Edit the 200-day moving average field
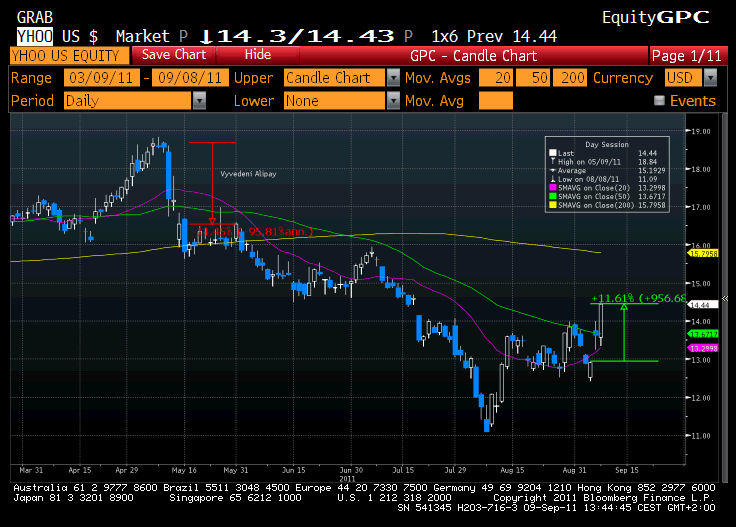Image resolution: width=736 pixels, height=527 pixels. coord(570,78)
